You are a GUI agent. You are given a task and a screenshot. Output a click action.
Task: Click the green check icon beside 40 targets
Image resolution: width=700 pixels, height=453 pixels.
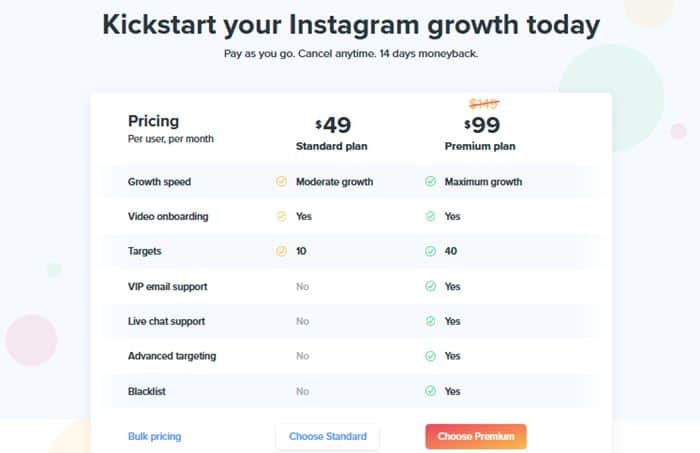pyautogui.click(x=430, y=251)
